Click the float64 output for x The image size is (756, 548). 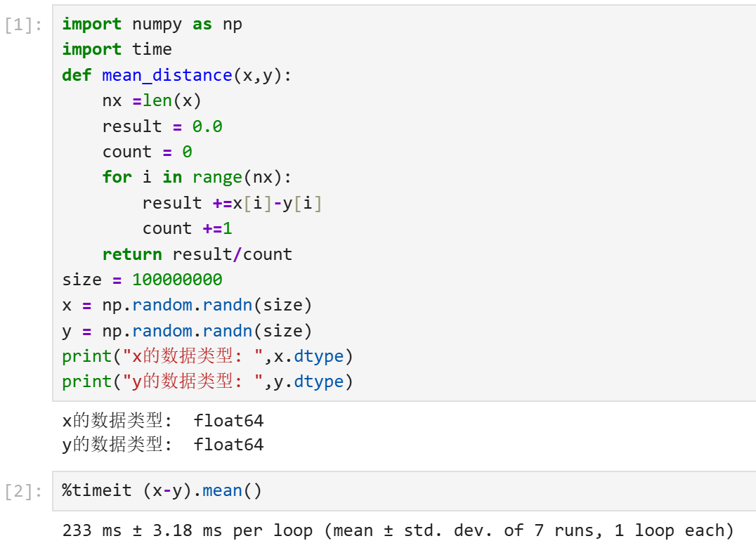(228, 421)
